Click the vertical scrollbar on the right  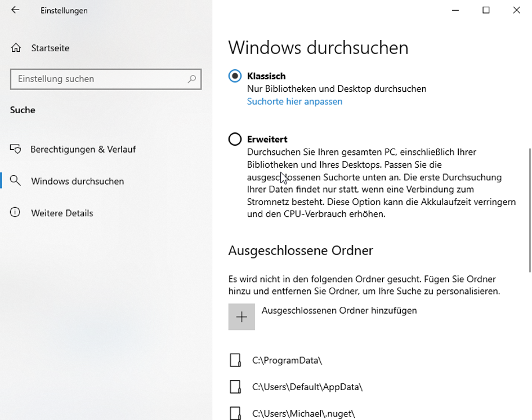click(530, 210)
